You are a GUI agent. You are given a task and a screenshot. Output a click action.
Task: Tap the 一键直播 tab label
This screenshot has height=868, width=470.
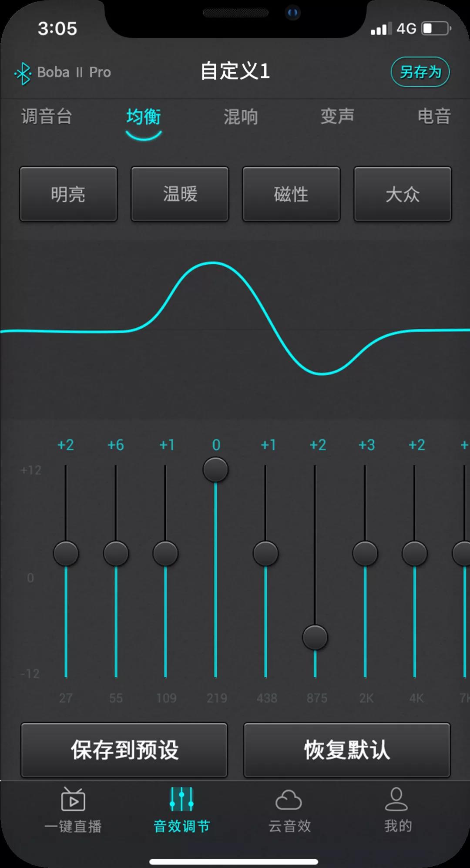[x=73, y=826]
